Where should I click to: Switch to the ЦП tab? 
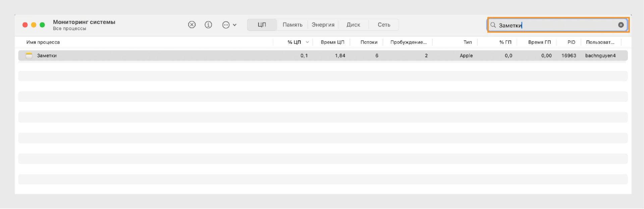coord(262,25)
